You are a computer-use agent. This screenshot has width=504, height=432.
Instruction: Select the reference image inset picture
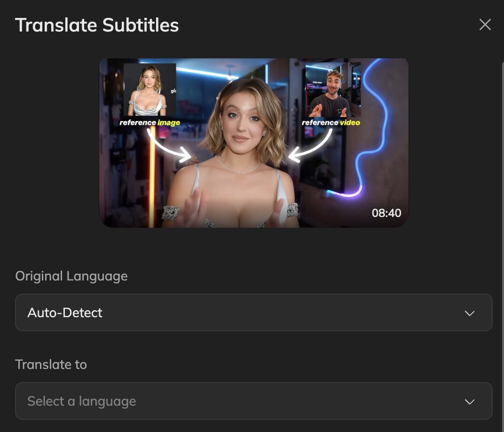tap(150, 89)
